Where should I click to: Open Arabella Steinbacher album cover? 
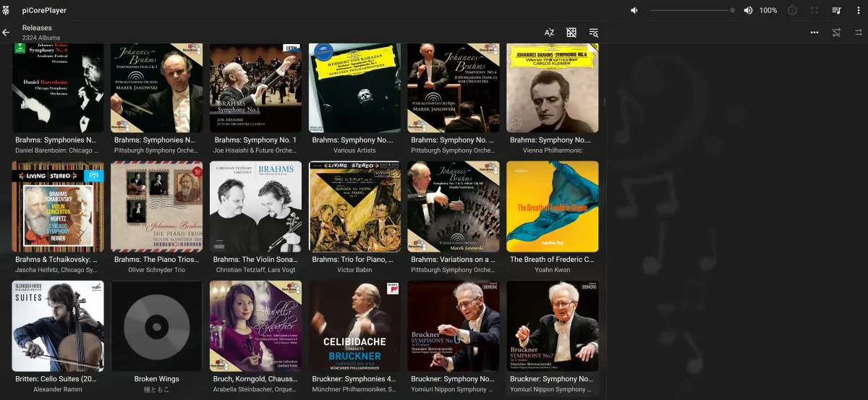[x=255, y=326]
